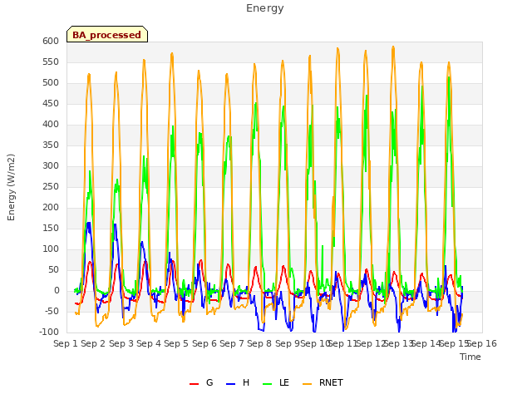Click the x-axis tick label Sep 8
The width and height of the screenshot is (532, 399).
(259, 343)
